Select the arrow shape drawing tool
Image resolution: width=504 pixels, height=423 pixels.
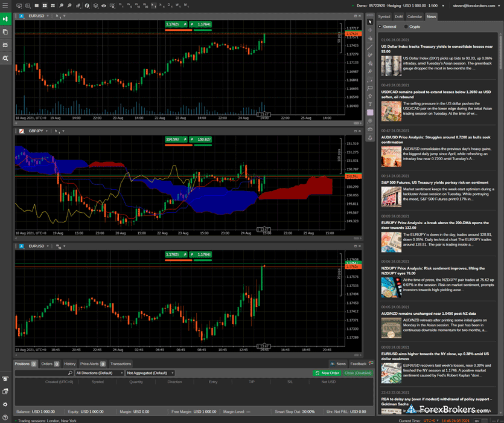pyautogui.click(x=370, y=96)
